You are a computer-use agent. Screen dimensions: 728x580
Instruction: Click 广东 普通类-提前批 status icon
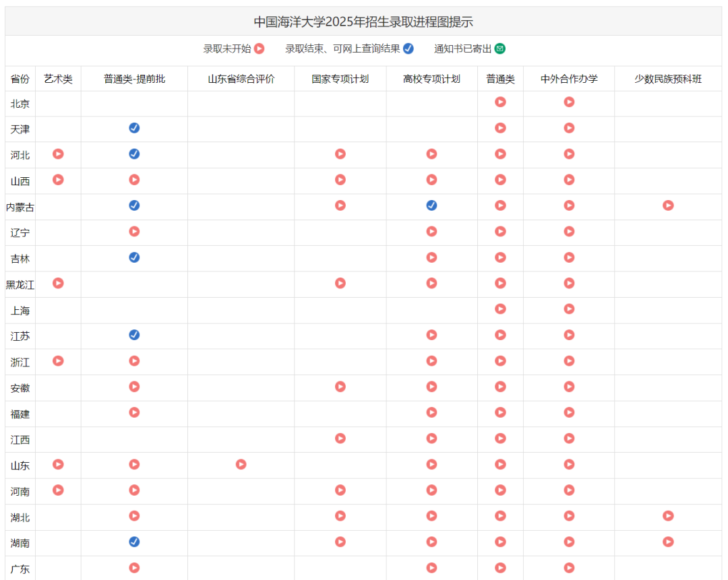tap(134, 568)
